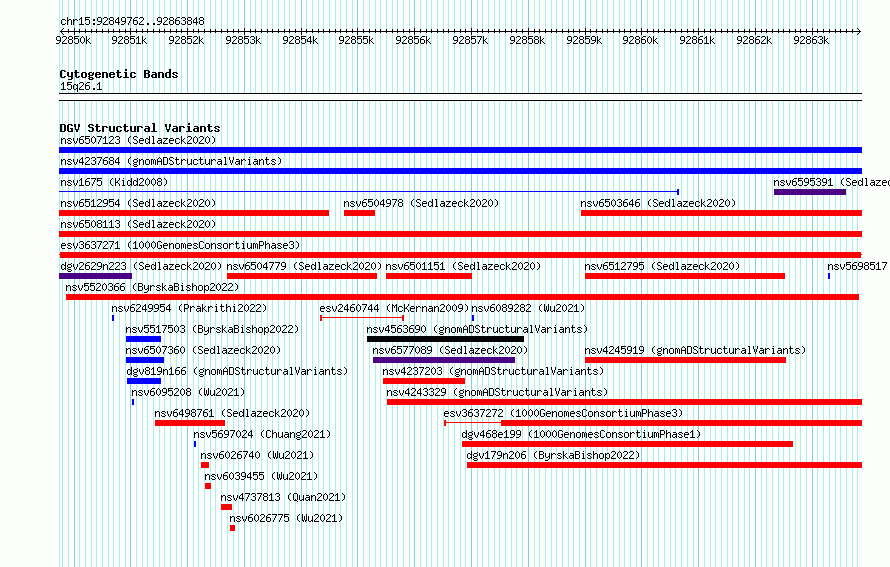
Task: Open esv3637271 (1000GenomesConsortiumPhase3) label
Action: click(180, 245)
